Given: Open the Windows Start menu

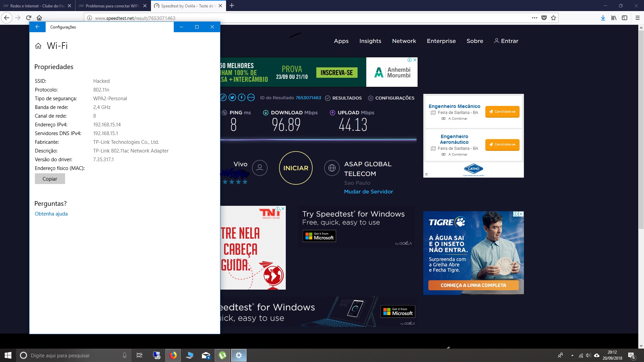Looking at the screenshot, I should 8,355.
